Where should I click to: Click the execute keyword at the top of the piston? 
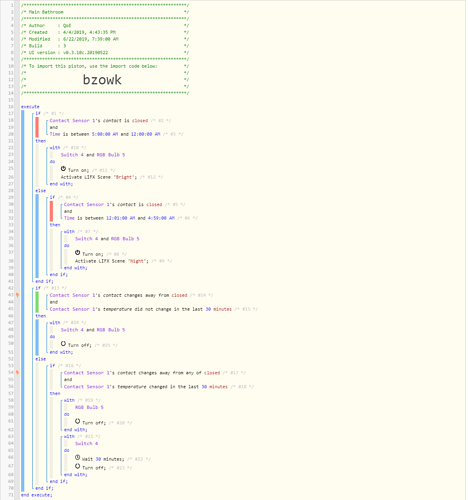tap(30, 107)
